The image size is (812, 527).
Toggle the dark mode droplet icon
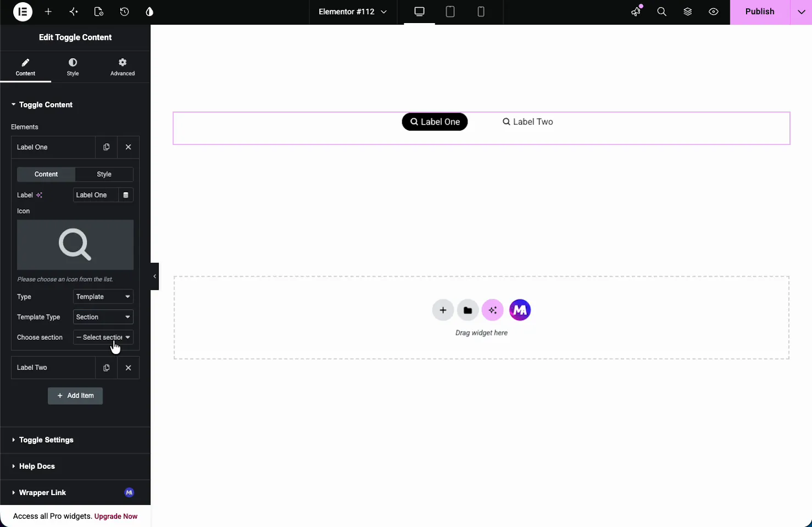coord(149,12)
